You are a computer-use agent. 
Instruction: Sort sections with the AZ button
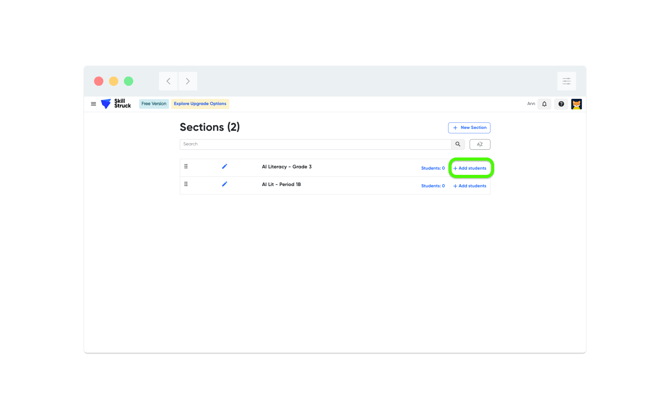click(480, 144)
